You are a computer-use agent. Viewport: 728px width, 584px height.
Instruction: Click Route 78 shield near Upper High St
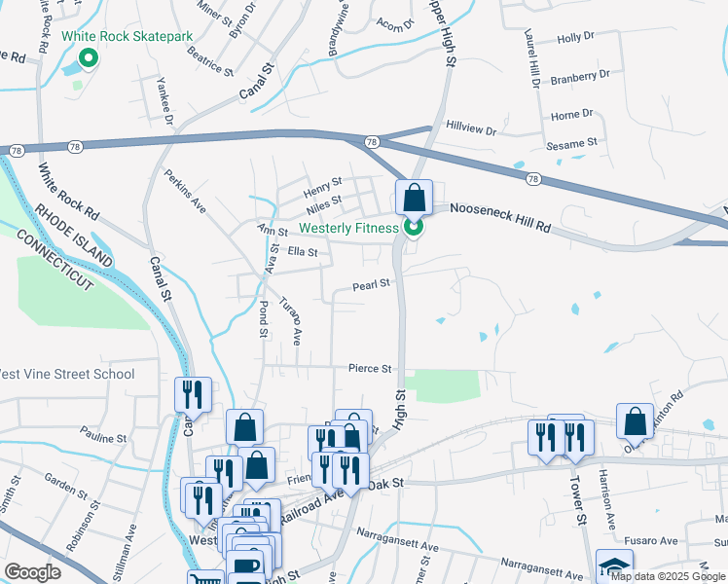point(372,142)
